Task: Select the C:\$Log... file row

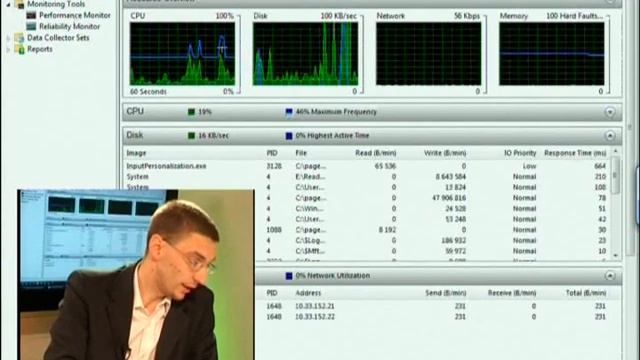Action: pyautogui.click(x=432, y=240)
